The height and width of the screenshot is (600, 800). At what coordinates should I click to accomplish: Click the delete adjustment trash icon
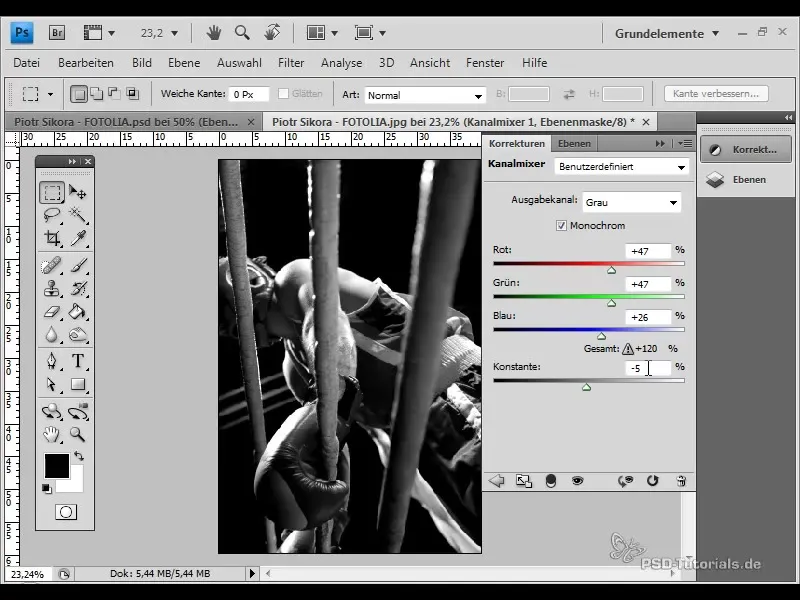681,481
